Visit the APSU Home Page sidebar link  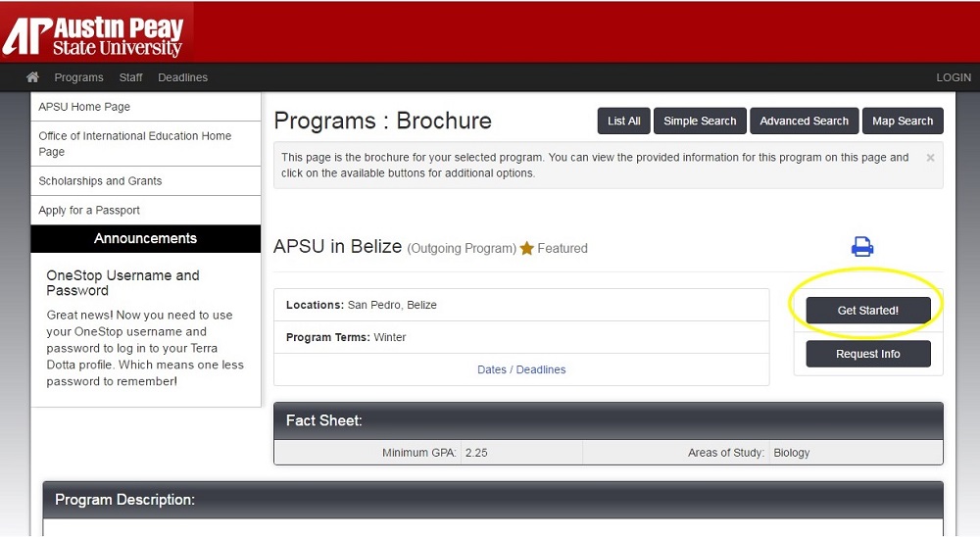pyautogui.click(x=84, y=107)
